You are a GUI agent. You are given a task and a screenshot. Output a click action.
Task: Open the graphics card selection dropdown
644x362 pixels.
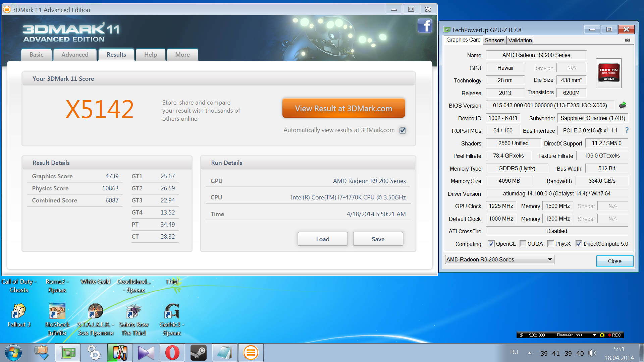pyautogui.click(x=549, y=259)
